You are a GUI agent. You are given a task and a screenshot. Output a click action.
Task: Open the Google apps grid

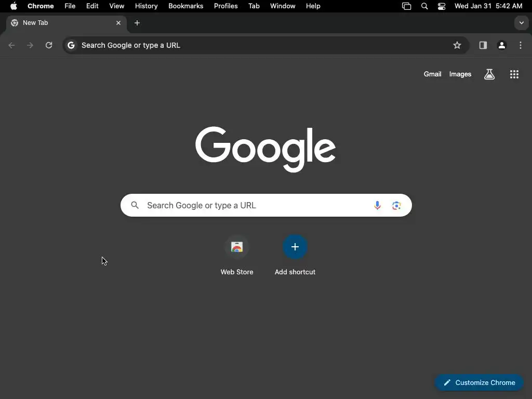click(x=514, y=74)
